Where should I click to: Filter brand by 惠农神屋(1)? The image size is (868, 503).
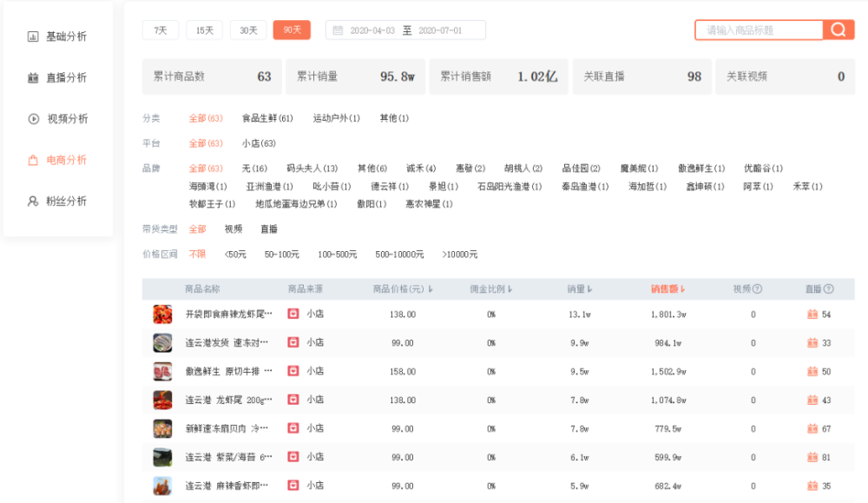click(x=429, y=204)
